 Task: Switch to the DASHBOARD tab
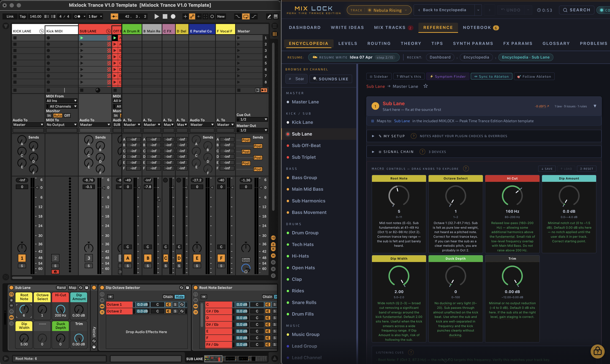click(x=305, y=27)
